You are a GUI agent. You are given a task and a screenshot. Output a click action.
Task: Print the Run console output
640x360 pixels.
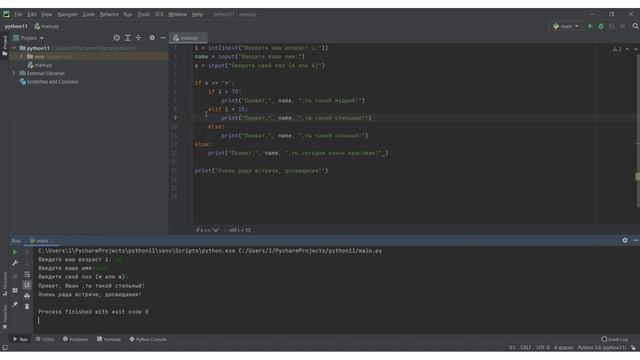point(27,296)
